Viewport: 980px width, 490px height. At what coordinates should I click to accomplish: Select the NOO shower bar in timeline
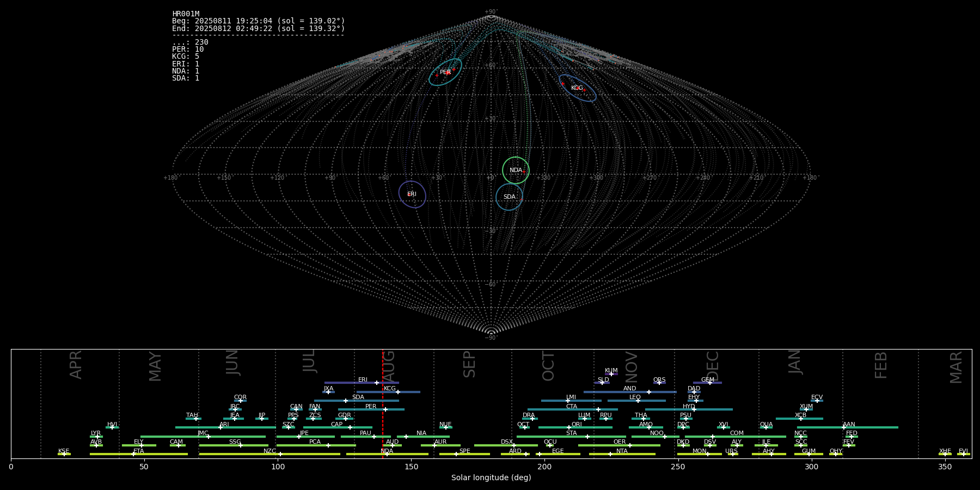click(656, 437)
